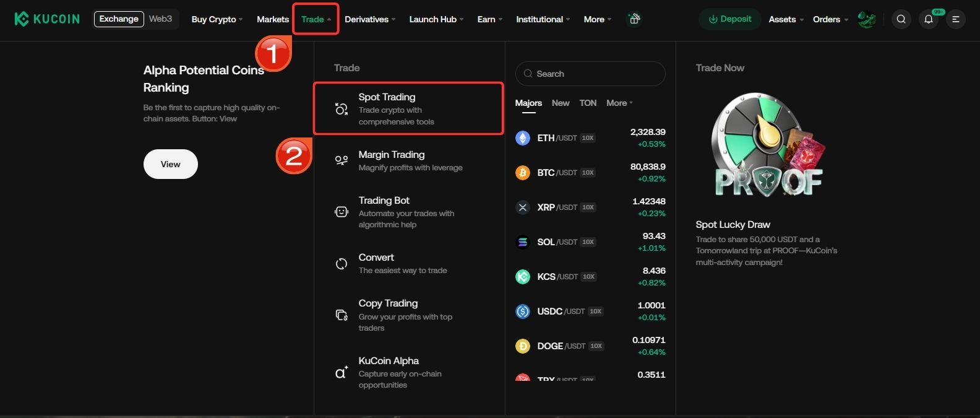
Task: Click the ETH coin icon
Action: pos(523,138)
